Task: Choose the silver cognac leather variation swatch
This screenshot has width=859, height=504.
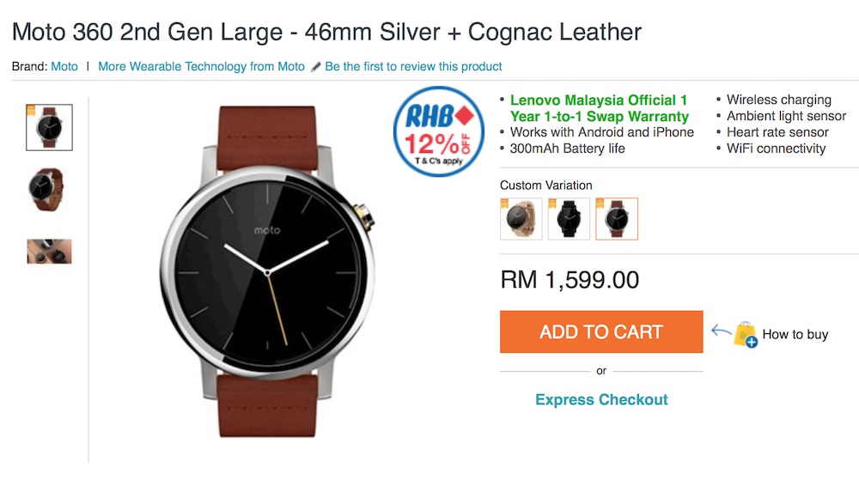Action: [x=617, y=219]
